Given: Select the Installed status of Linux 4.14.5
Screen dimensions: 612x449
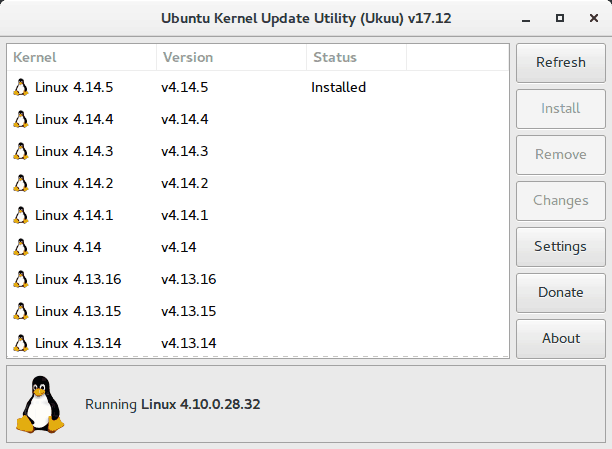Looking at the screenshot, I should [338, 87].
